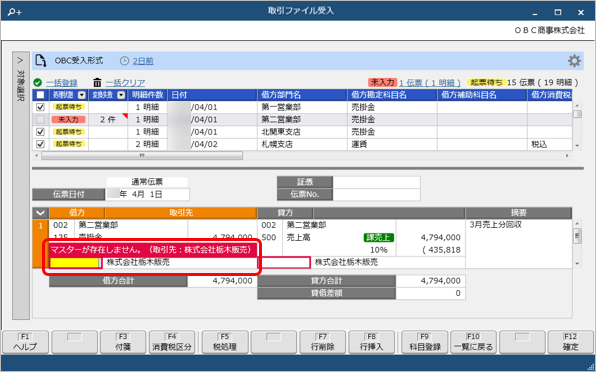
Task: Click the 日付 column header
Action: pos(212,95)
